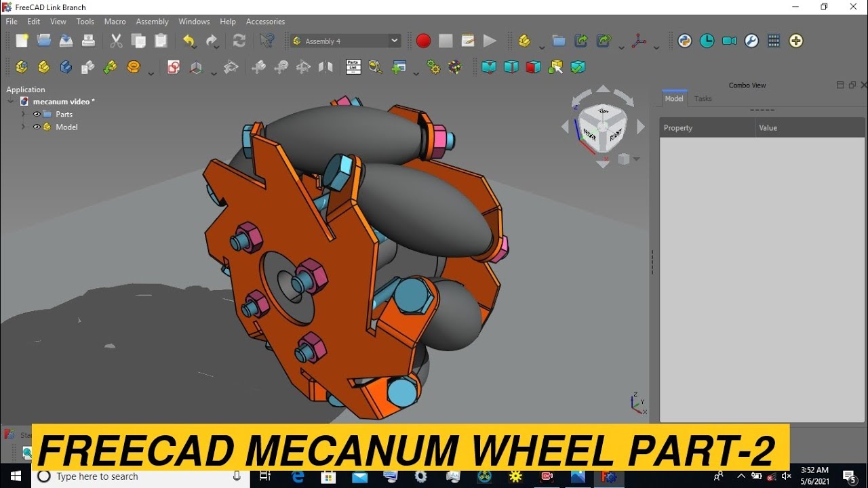Select the vertex selection filter cube
The width and height of the screenshot is (868, 488).
tap(489, 66)
